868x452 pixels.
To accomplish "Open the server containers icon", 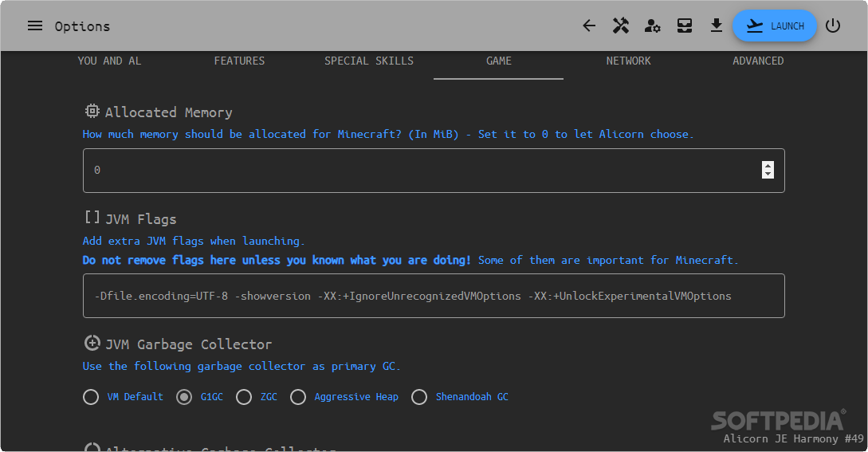I will [685, 26].
